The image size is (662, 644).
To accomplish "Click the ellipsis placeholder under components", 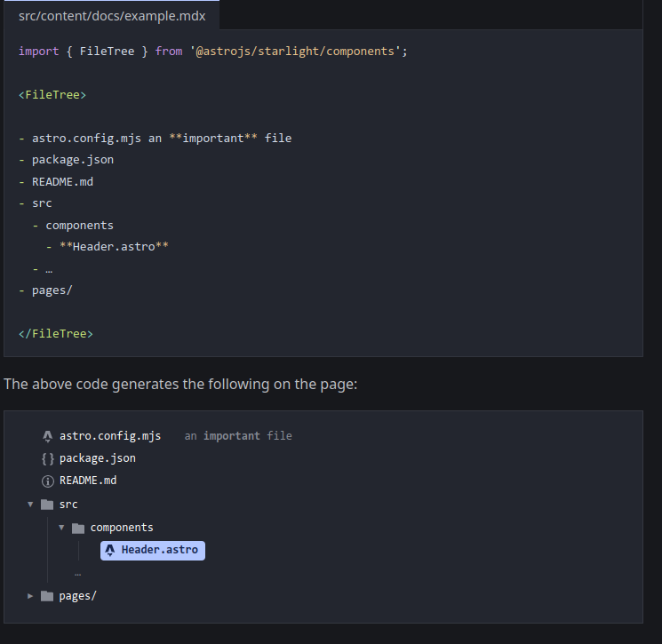I will [x=78, y=573].
